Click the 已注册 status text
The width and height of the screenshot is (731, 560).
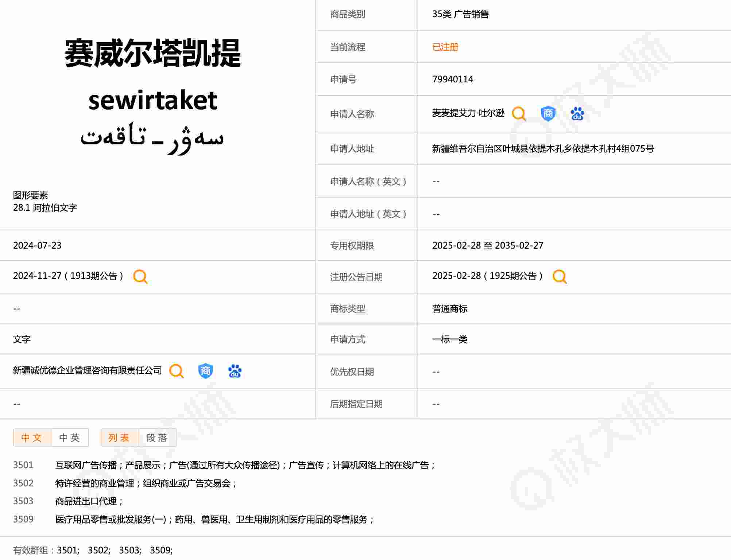(445, 47)
